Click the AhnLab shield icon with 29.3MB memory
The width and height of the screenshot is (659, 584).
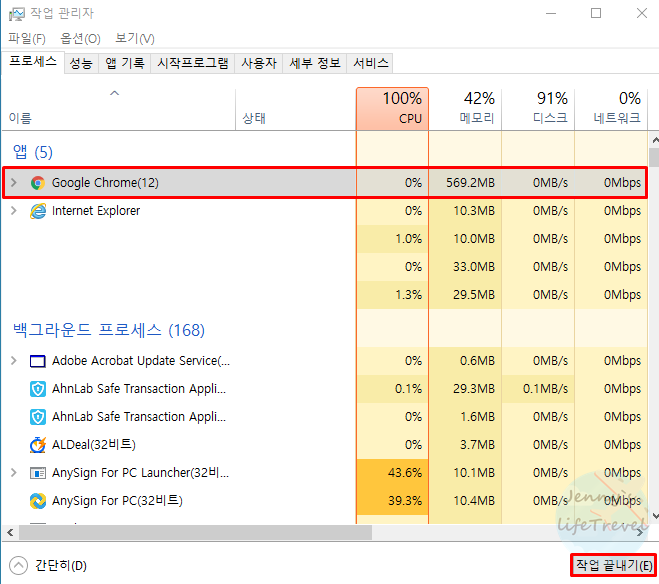[x=37, y=389]
